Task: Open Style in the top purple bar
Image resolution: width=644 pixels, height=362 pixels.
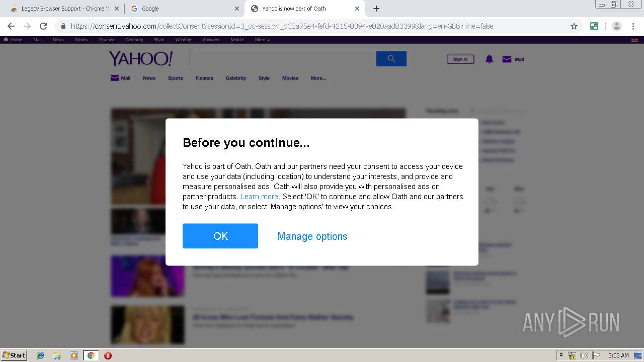Action: [x=159, y=40]
